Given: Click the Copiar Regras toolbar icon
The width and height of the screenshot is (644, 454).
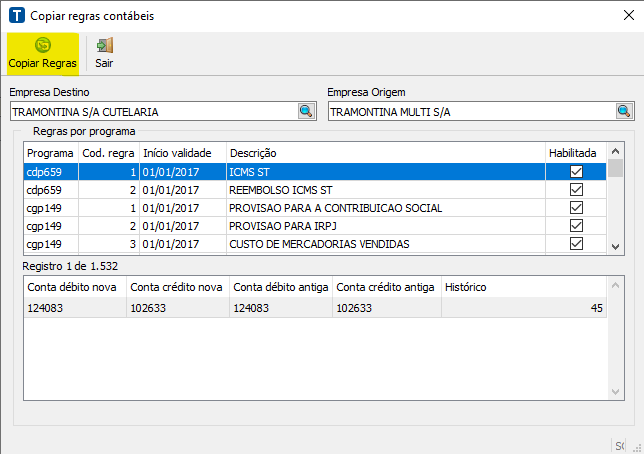Looking at the screenshot, I should coord(42,45).
